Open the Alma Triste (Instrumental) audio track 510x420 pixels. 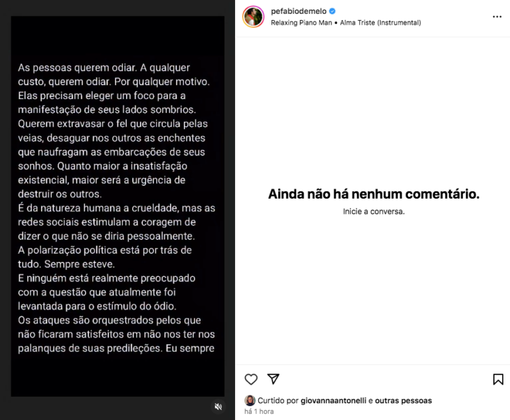point(381,23)
